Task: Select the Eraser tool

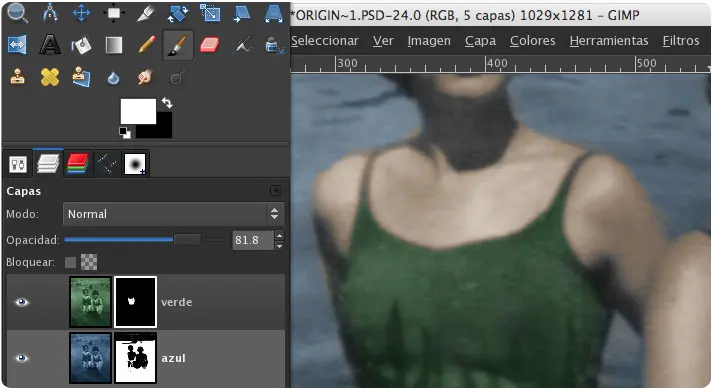Action: (x=209, y=45)
